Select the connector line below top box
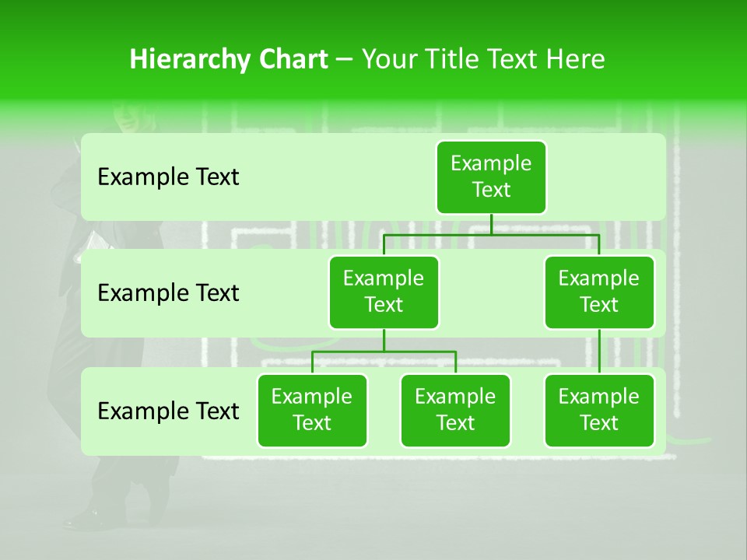The width and height of the screenshot is (747, 560). (x=491, y=226)
